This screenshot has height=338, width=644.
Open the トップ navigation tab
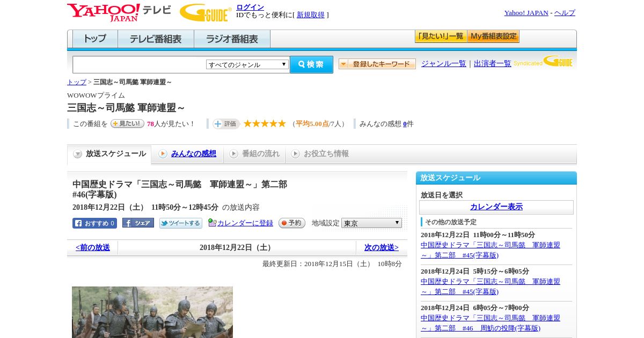click(95, 39)
